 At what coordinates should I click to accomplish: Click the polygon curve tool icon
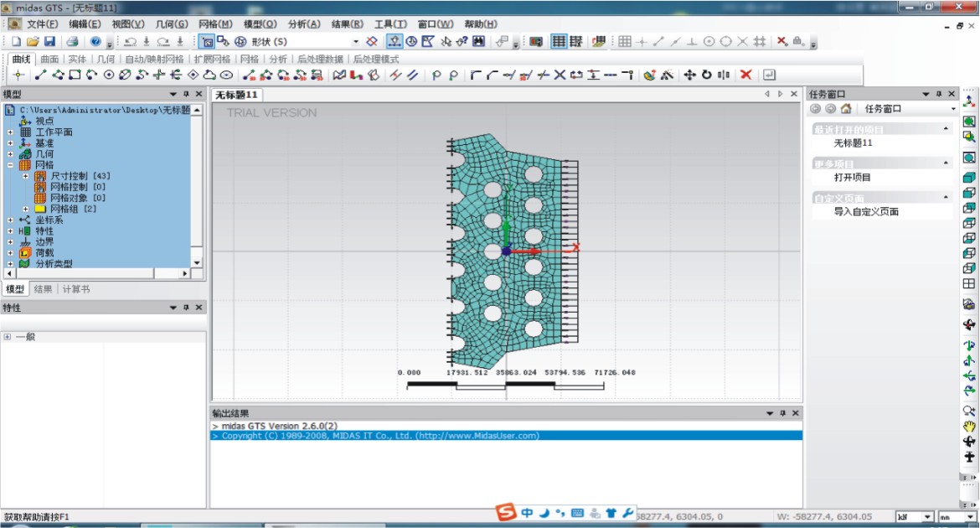click(x=193, y=75)
